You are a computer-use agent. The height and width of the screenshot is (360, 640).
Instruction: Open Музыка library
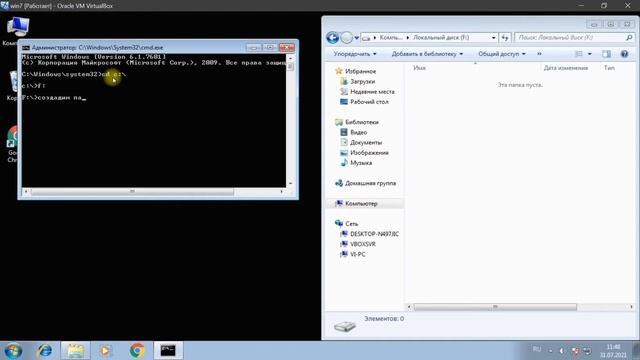(x=361, y=163)
